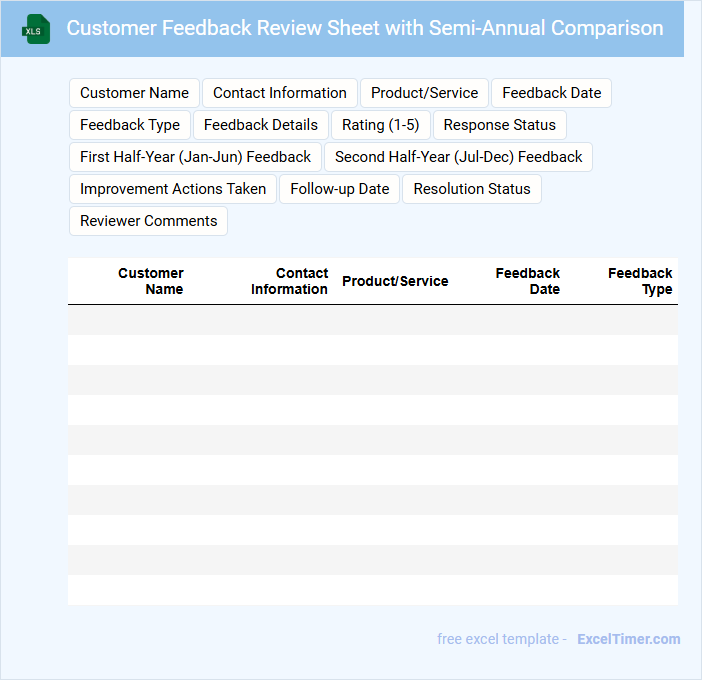The height and width of the screenshot is (680, 702).
Task: Click the Rating (1-5) tag
Action: (x=380, y=125)
